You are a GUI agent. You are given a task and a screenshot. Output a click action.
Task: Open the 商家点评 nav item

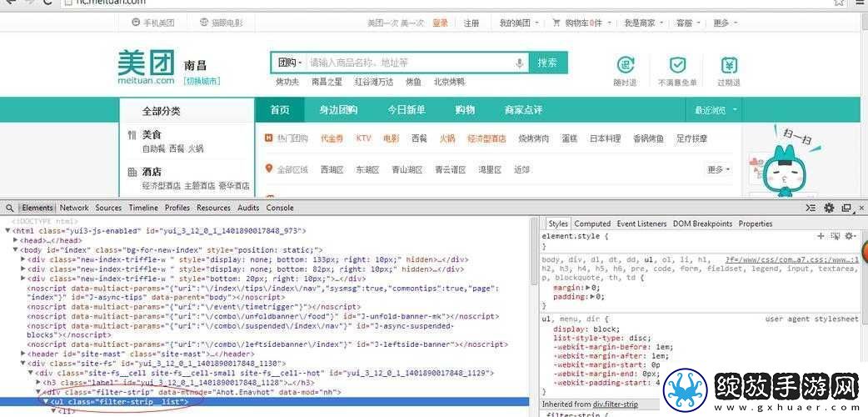[523, 110]
